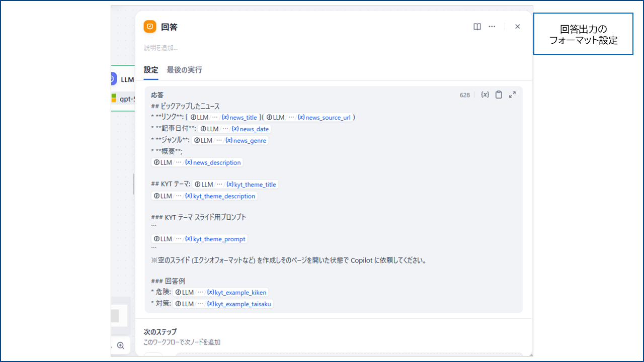Click the '### KYT テーマ スライド用プロンプト' line
Viewport: 644px width, 362px height.
[x=198, y=217]
